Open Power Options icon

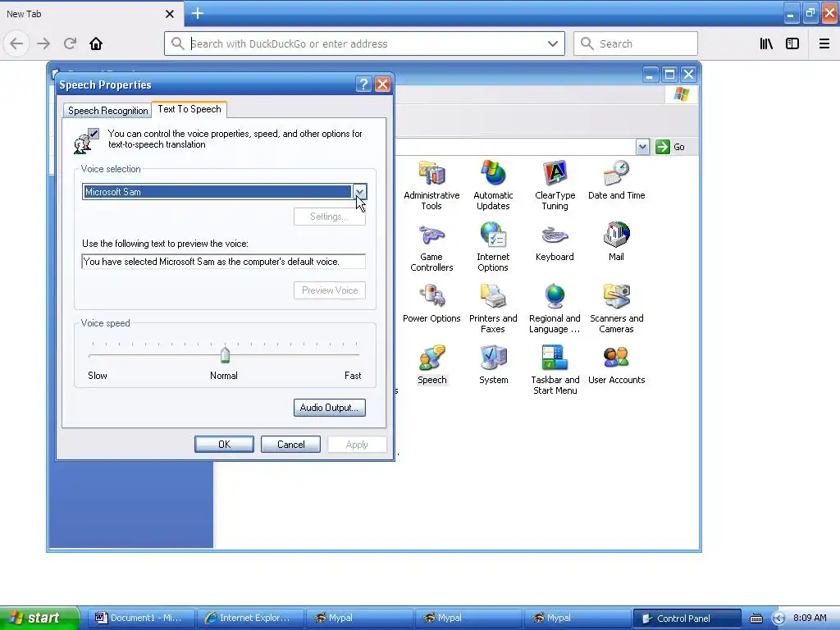[x=431, y=304]
